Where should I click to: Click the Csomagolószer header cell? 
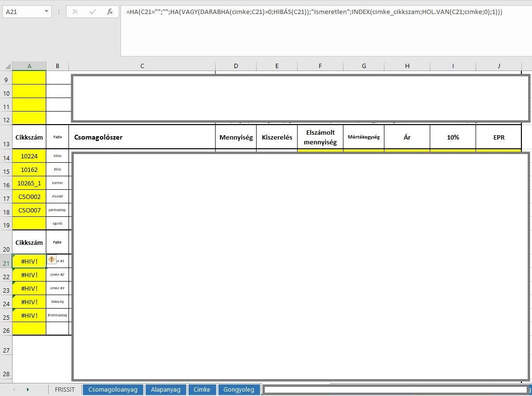[x=142, y=137]
